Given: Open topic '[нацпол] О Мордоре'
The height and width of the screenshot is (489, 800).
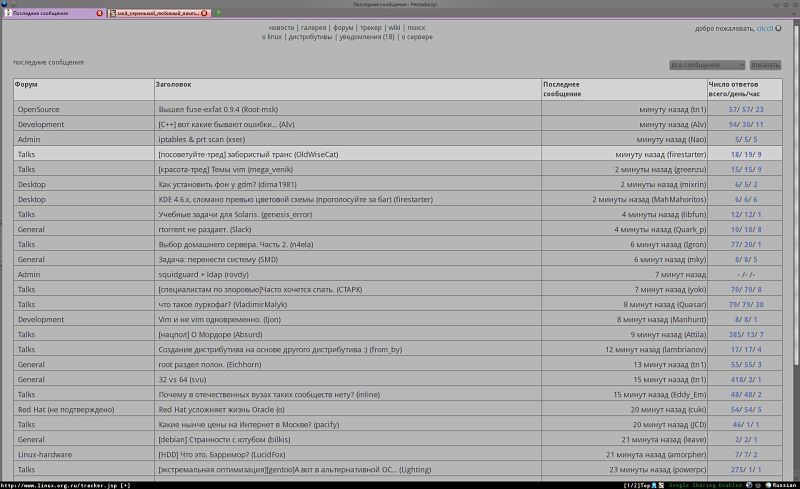Looking at the screenshot, I should pos(210,334).
